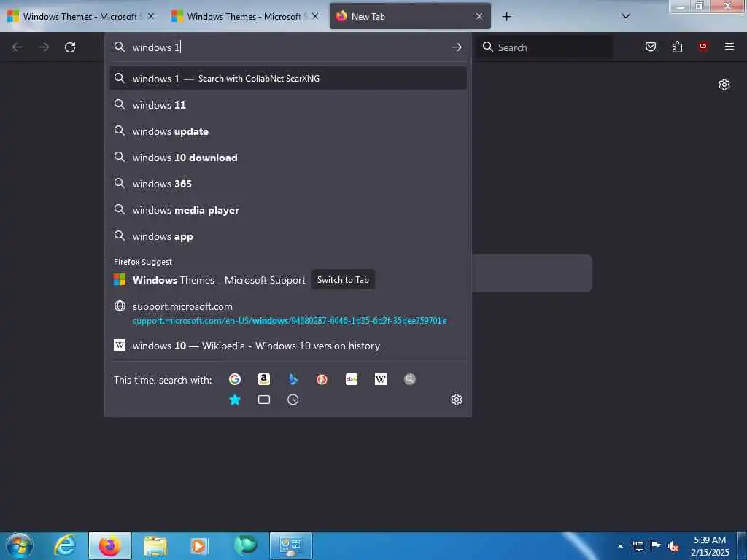Close the second Windows Themes tab
747x560 pixels.
(315, 16)
